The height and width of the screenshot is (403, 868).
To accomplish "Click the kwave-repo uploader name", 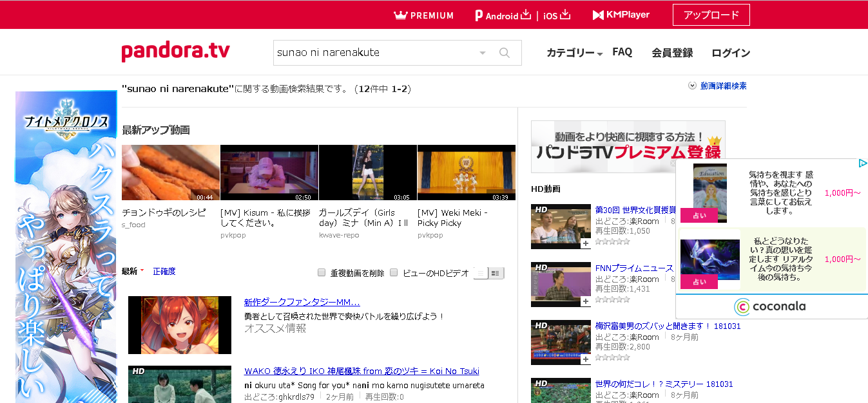I will [339, 235].
